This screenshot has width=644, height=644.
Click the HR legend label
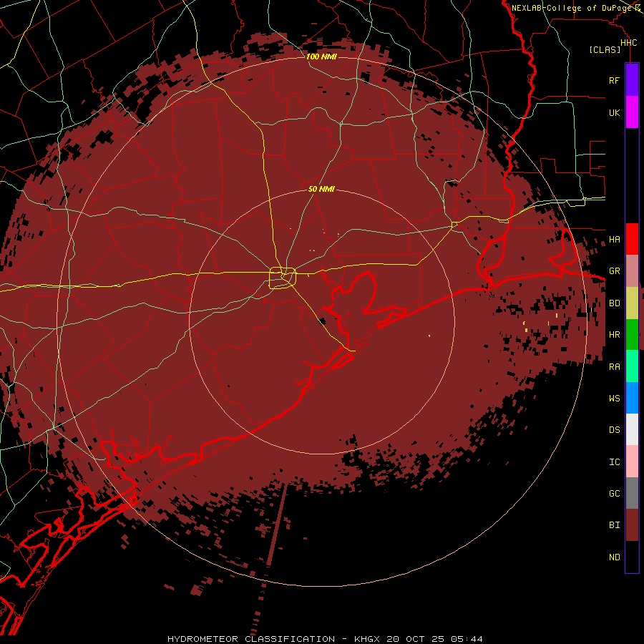click(614, 335)
